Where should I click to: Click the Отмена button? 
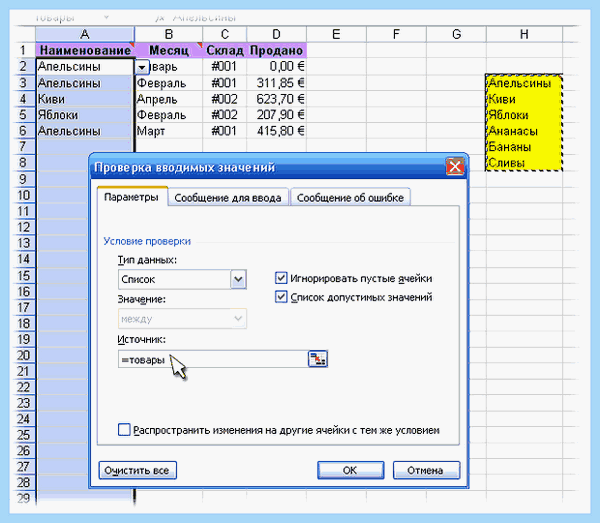pyautogui.click(x=426, y=470)
